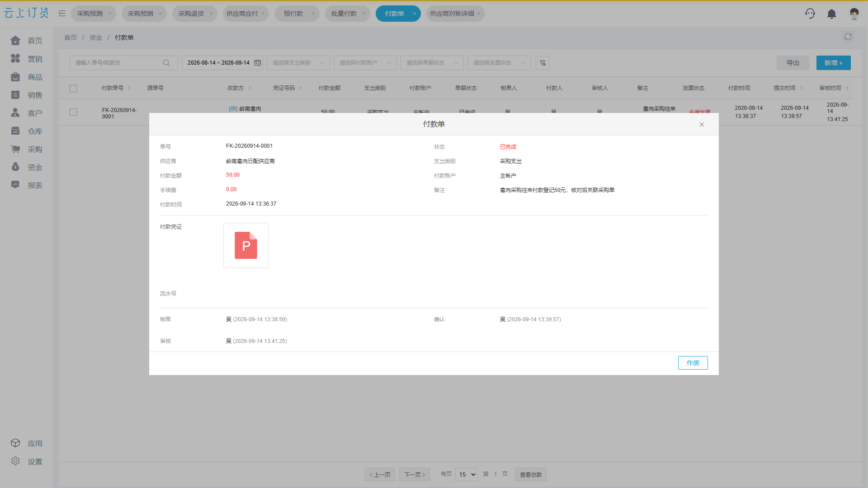Open the 采购 purchasing sidebar item
The height and width of the screenshot is (488, 868).
click(x=26, y=149)
